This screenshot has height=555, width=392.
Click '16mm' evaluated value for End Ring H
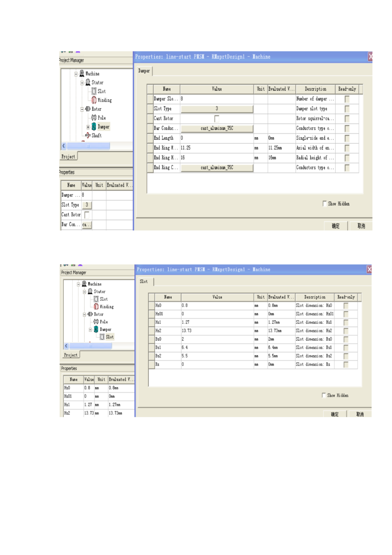coord(281,158)
